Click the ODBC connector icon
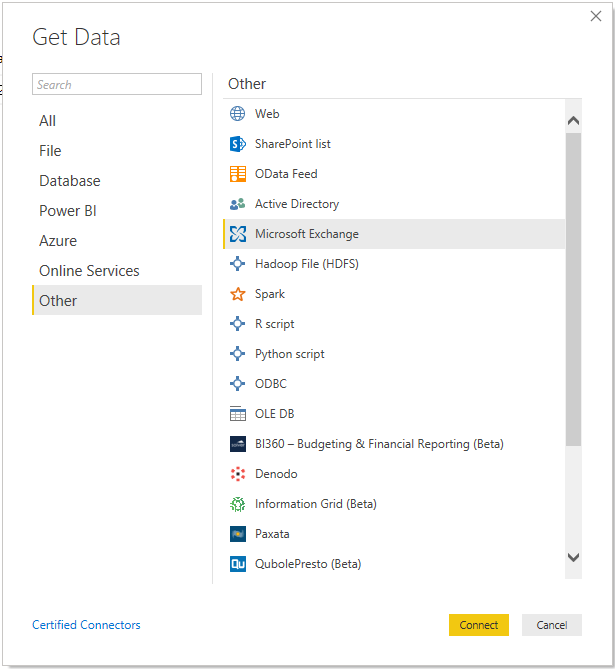Viewport: 615px width, 669px height. (237, 384)
